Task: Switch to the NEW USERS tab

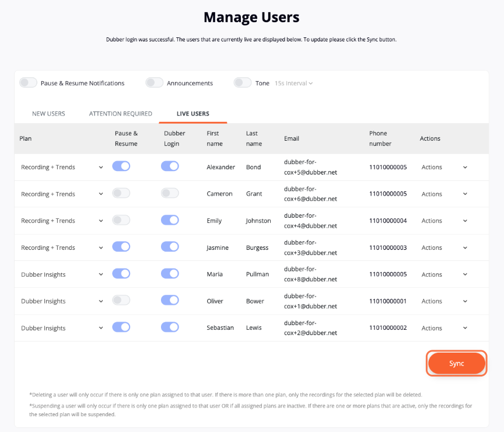Action: [x=48, y=114]
